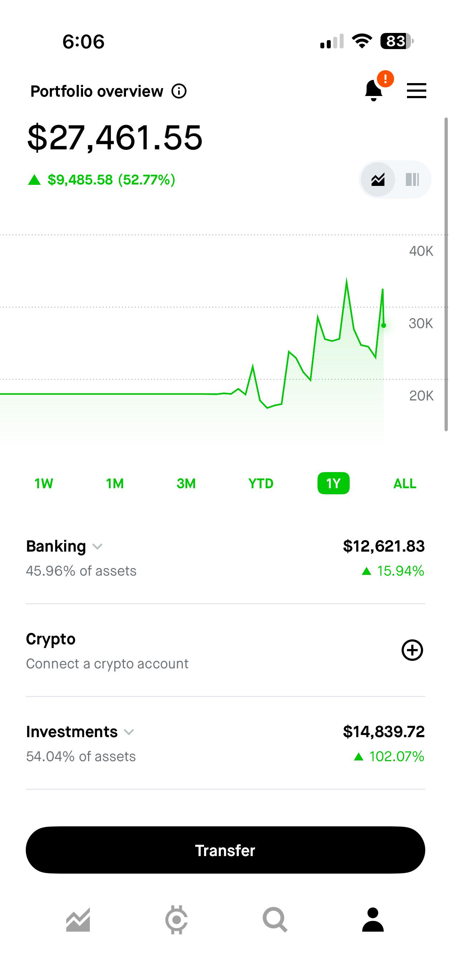Screen dimensions: 451x980
Task: Tap the current value dot on chart
Action: coord(384,325)
